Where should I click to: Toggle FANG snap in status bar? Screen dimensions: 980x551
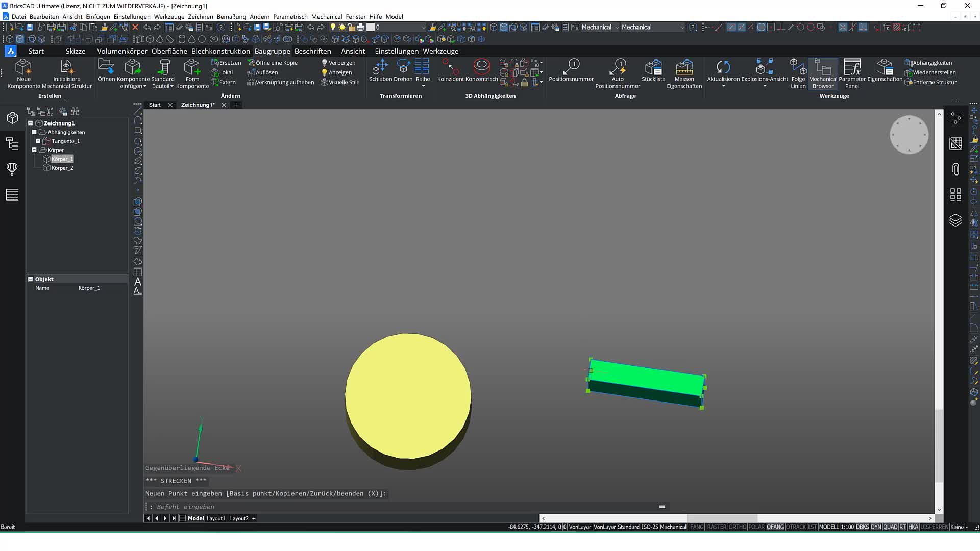point(697,527)
